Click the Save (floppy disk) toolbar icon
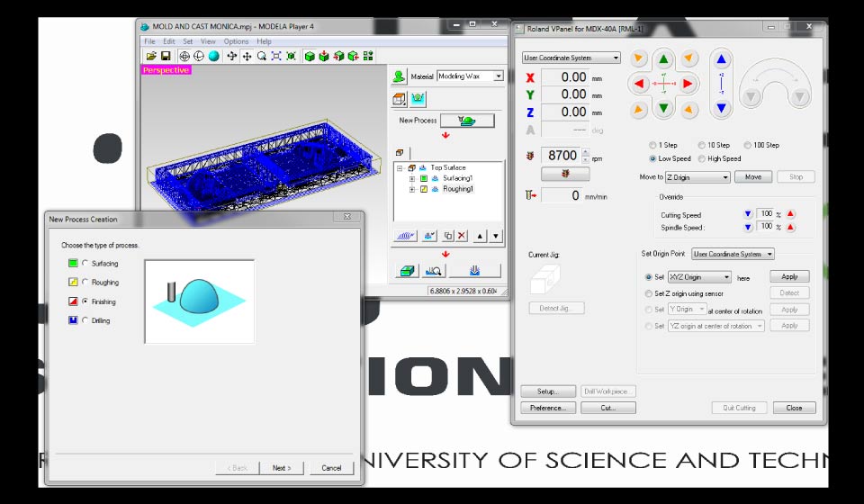864x504 pixels. pyautogui.click(x=166, y=56)
